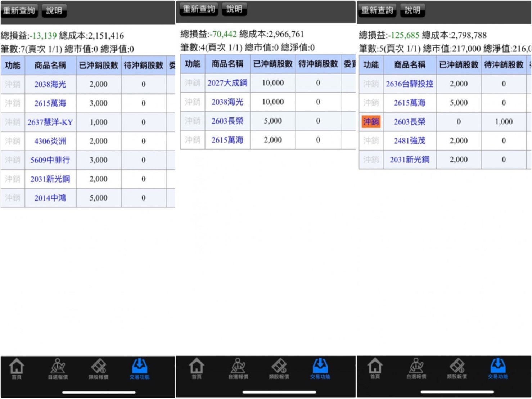Click the 功能 column header in left screenshot
Image resolution: width=532 pixels, height=399 pixels.
(x=13, y=65)
